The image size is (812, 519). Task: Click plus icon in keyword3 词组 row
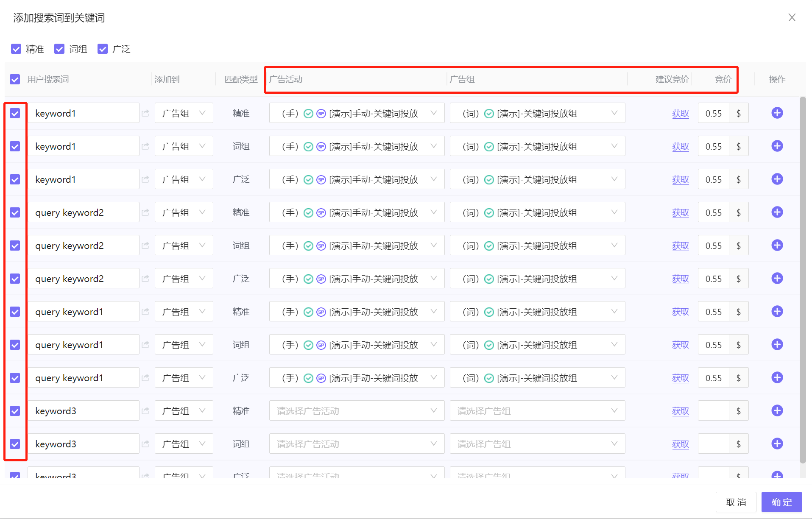point(777,444)
